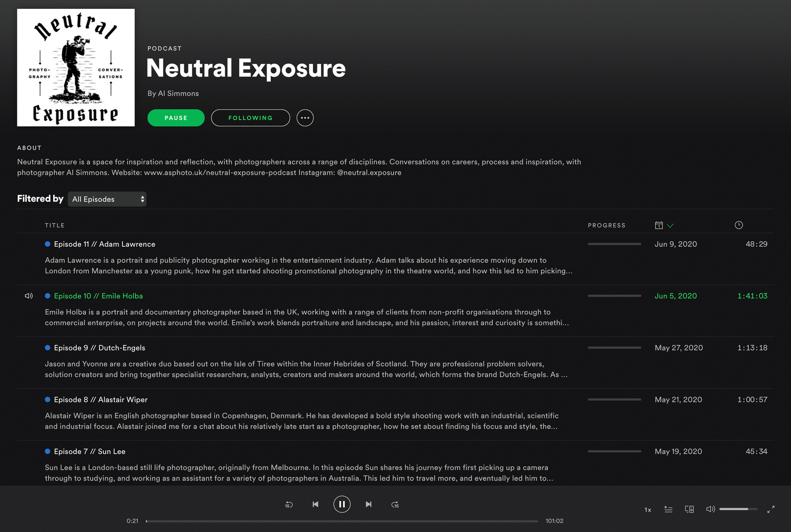This screenshot has width=791, height=532.
Task: Open Episode 9 // Dutch-Engels
Action: [99, 348]
